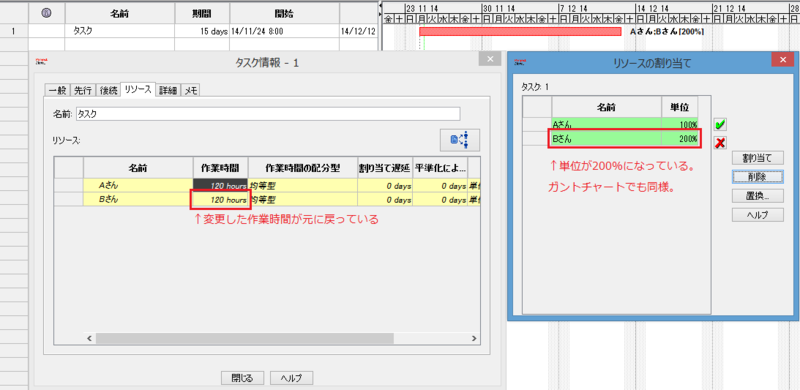
Task: Click the info indicator column header icon
Action: [x=46, y=13]
